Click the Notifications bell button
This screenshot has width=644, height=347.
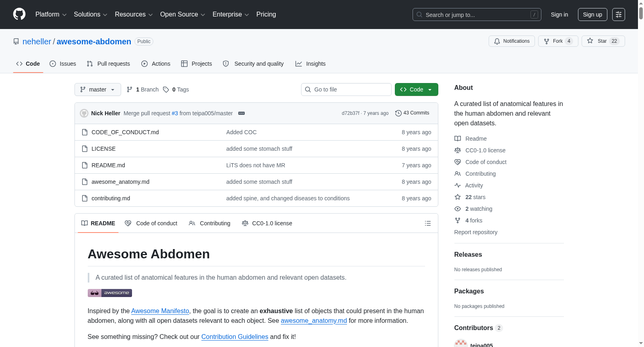[x=512, y=41]
